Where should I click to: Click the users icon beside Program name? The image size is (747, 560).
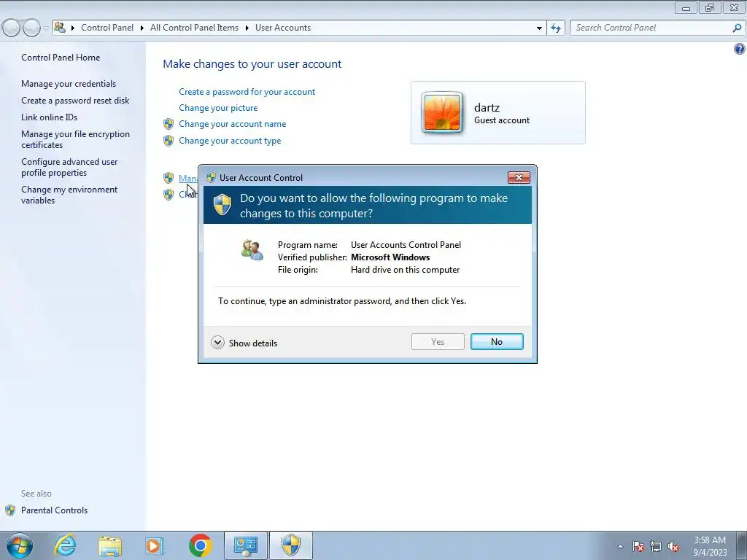[252, 250]
